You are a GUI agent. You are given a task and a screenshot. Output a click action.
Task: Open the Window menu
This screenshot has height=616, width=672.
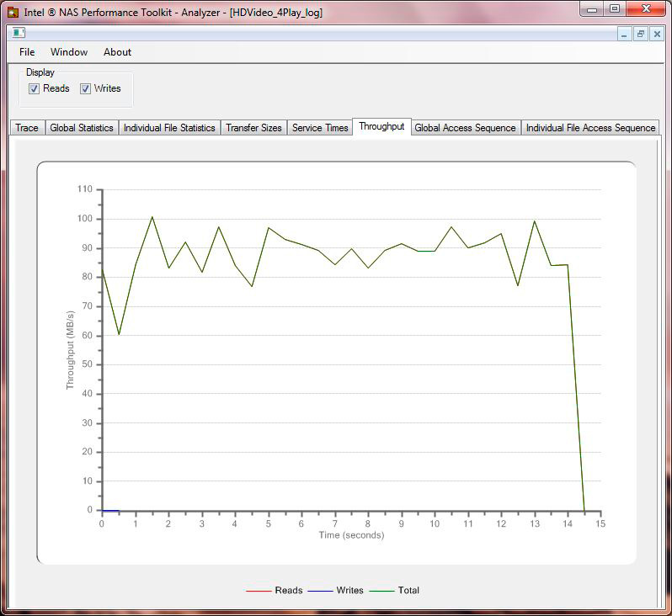click(69, 52)
